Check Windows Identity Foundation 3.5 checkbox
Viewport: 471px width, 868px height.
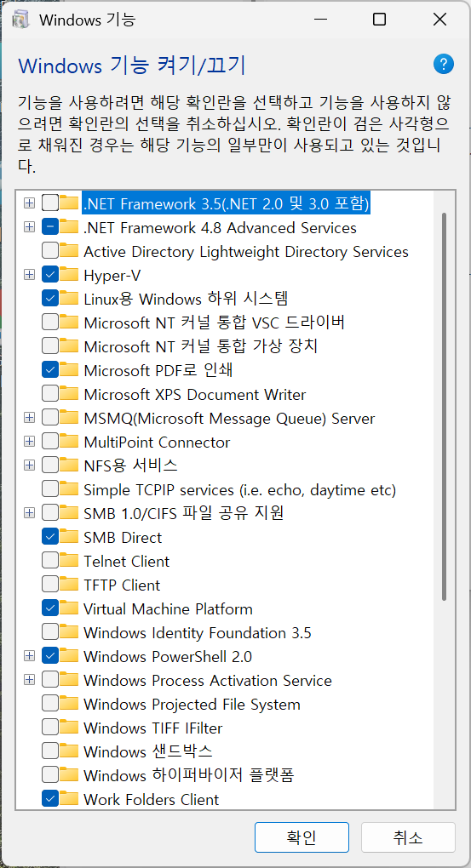pyautogui.click(x=50, y=632)
